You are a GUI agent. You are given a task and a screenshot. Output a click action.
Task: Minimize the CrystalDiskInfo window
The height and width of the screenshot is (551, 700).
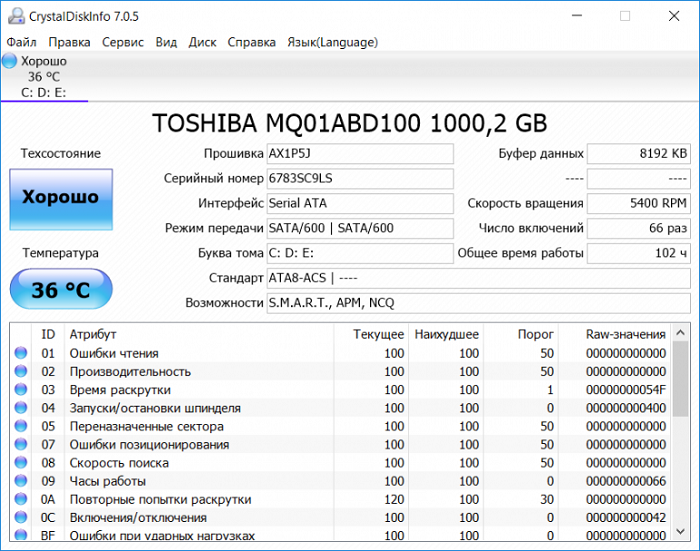(x=577, y=16)
